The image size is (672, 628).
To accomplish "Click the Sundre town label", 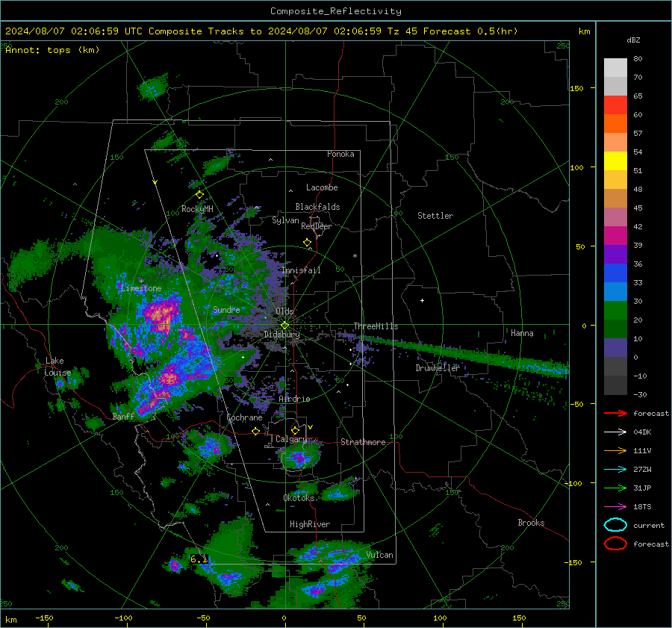I will point(226,309).
